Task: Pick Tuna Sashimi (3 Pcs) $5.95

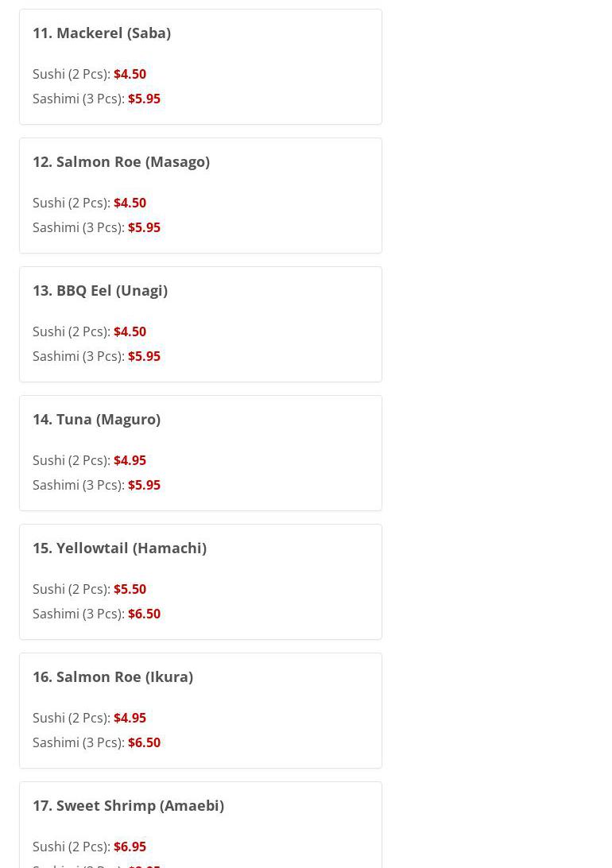Action: point(96,485)
